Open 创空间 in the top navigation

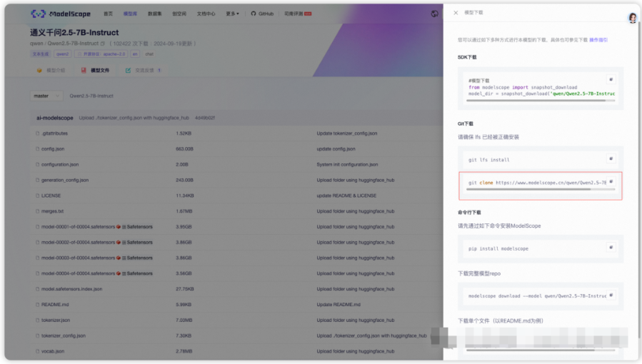click(179, 14)
